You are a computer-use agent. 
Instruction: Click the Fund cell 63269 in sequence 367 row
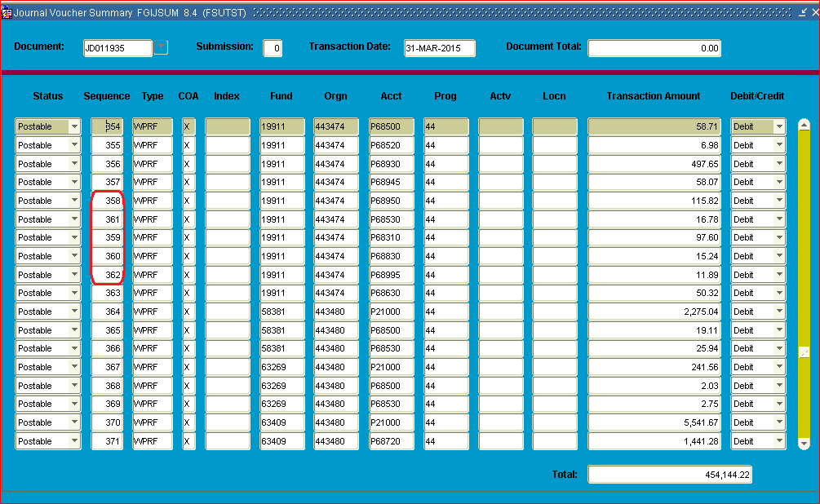[281, 367]
